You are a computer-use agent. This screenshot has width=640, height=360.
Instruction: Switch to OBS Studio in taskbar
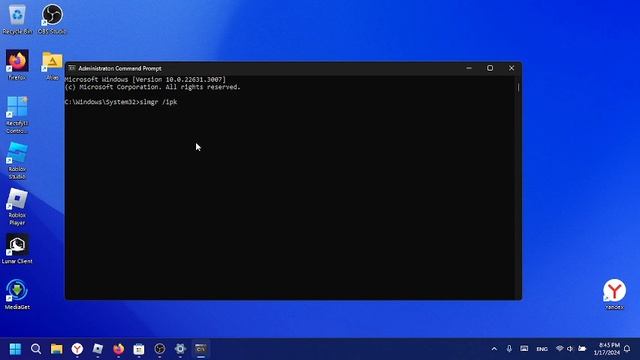coord(160,349)
